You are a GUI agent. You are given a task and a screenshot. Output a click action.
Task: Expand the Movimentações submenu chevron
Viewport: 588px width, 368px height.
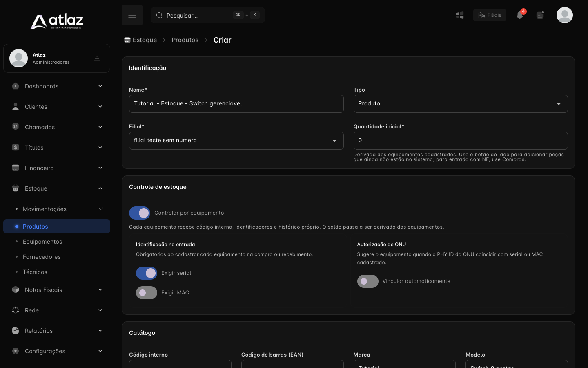tap(100, 209)
